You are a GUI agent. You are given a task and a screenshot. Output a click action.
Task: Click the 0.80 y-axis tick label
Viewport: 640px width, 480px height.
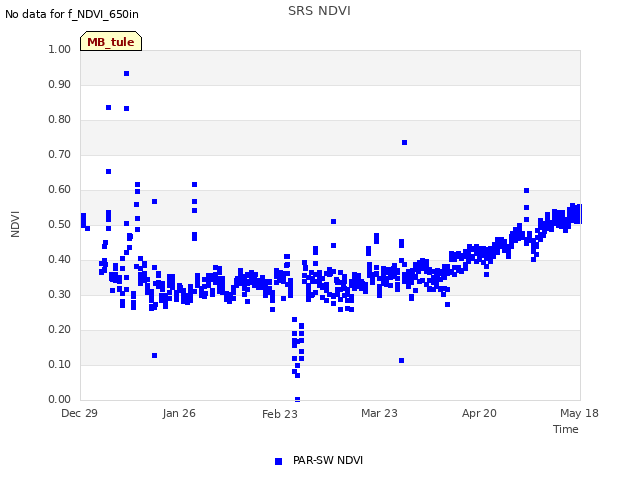pyautogui.click(x=60, y=120)
